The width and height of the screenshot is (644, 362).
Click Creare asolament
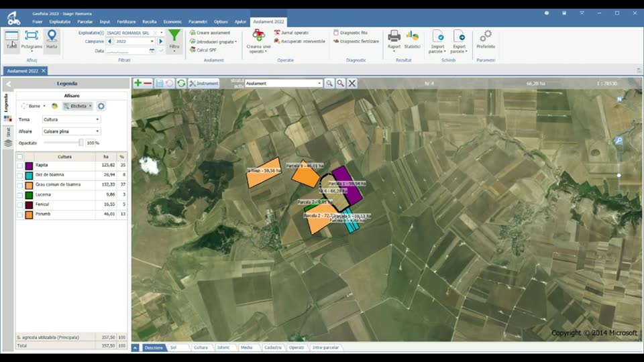(x=210, y=32)
